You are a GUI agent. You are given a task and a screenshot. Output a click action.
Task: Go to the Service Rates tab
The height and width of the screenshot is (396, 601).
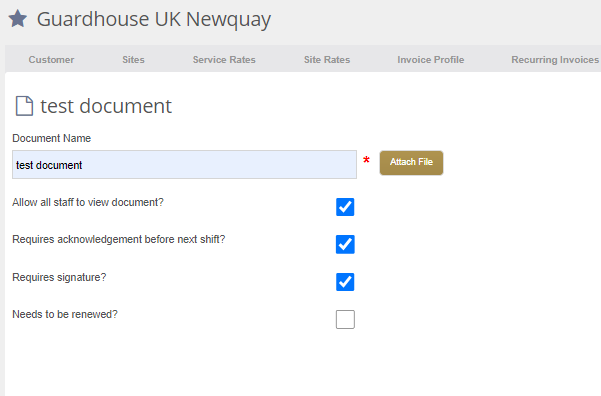tap(224, 60)
